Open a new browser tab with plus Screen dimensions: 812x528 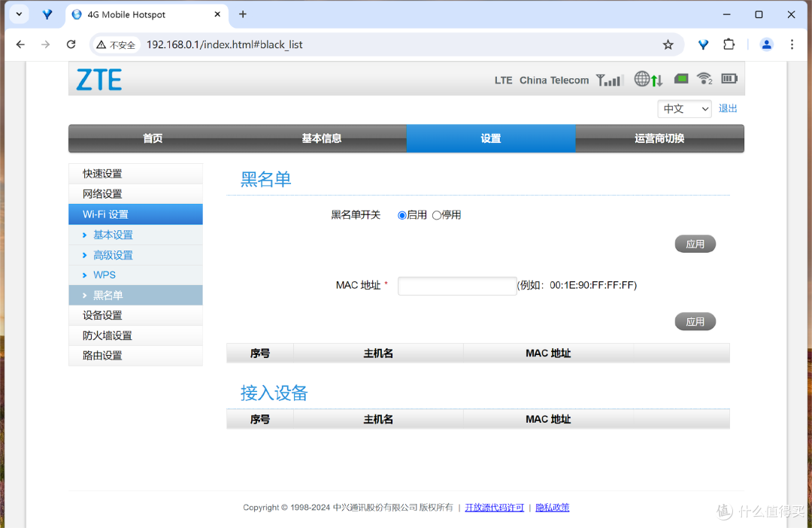pos(242,14)
